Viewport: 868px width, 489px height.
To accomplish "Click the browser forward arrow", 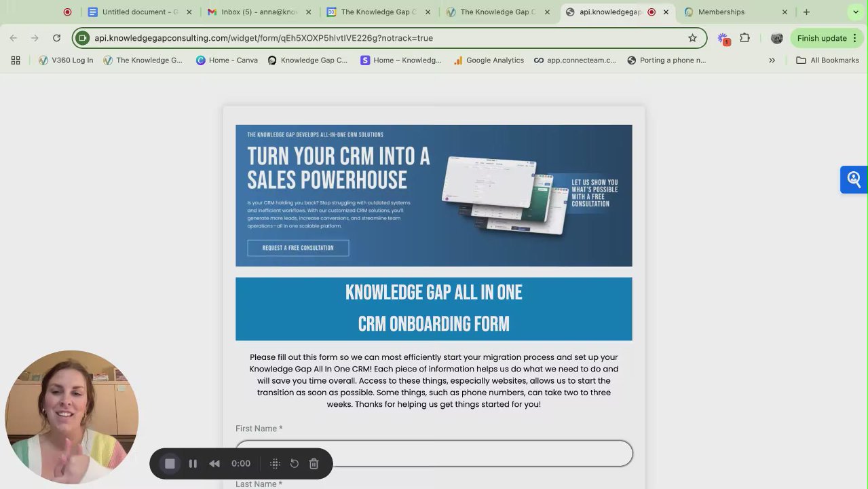I will (x=35, y=38).
